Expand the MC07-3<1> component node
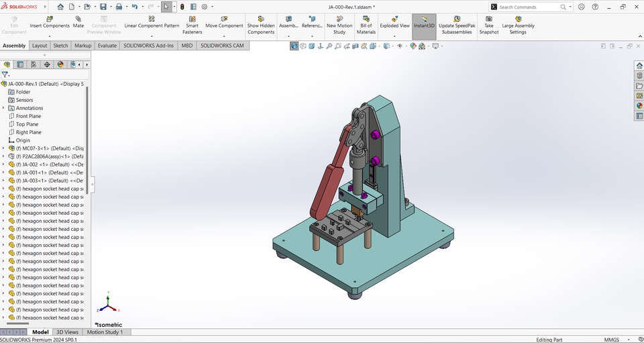The height and width of the screenshot is (343, 644). [x=4, y=148]
